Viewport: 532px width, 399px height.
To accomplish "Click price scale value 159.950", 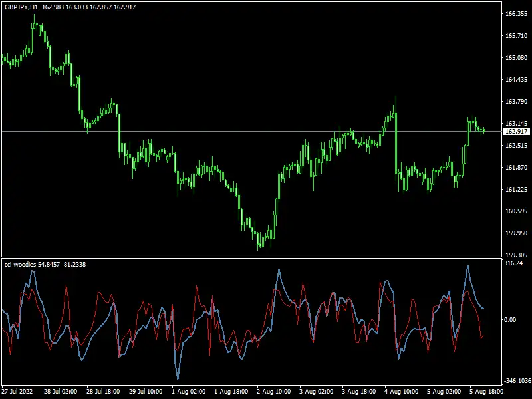I will (517, 233).
